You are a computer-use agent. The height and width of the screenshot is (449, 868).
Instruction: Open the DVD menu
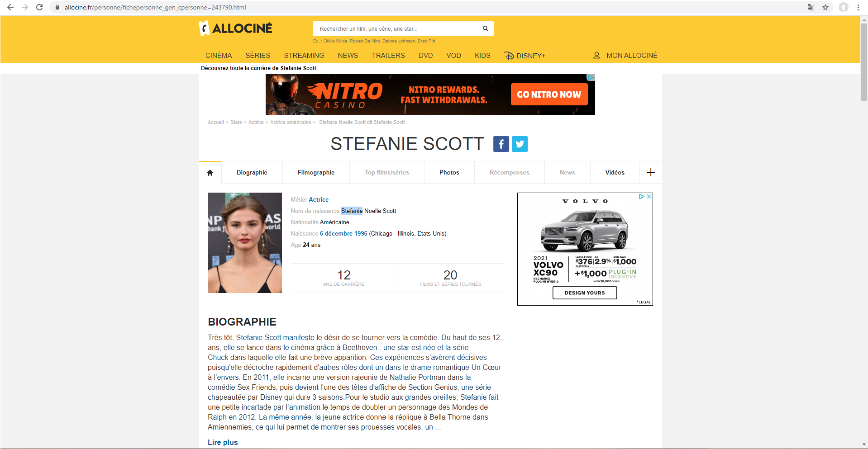426,55
